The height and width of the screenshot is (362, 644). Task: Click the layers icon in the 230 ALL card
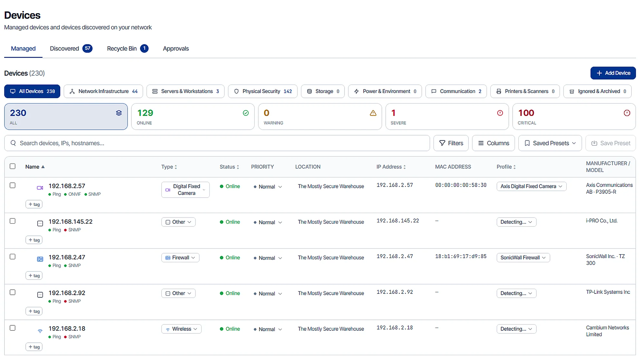[x=119, y=113]
